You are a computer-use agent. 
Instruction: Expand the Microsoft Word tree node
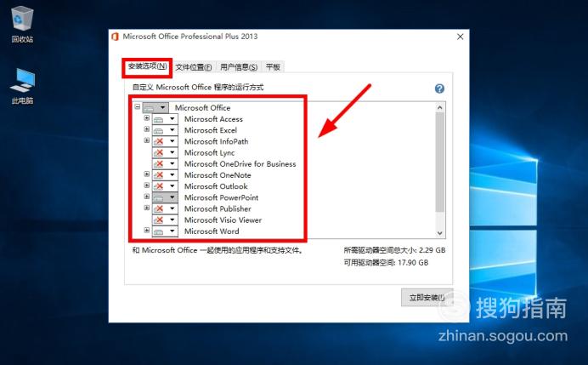click(147, 231)
